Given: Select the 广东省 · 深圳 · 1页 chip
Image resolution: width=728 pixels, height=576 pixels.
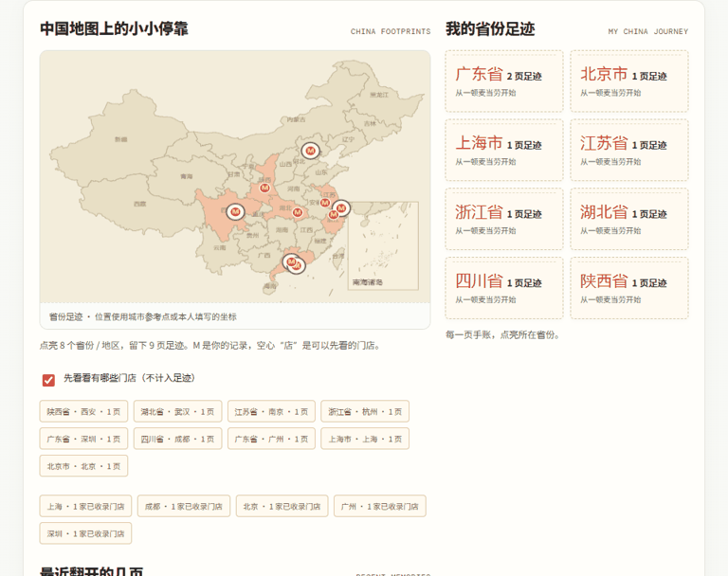Looking at the screenshot, I should tap(83, 439).
